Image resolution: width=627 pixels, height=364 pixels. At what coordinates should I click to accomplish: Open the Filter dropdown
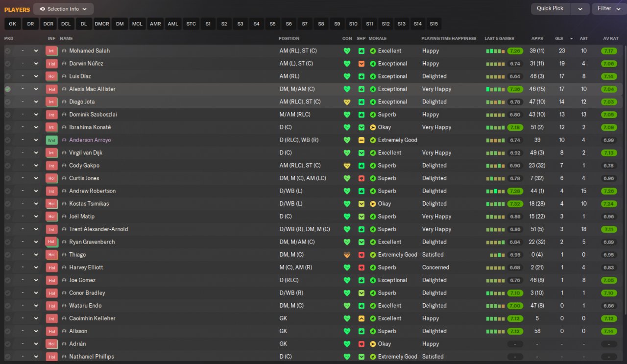pyautogui.click(x=608, y=9)
